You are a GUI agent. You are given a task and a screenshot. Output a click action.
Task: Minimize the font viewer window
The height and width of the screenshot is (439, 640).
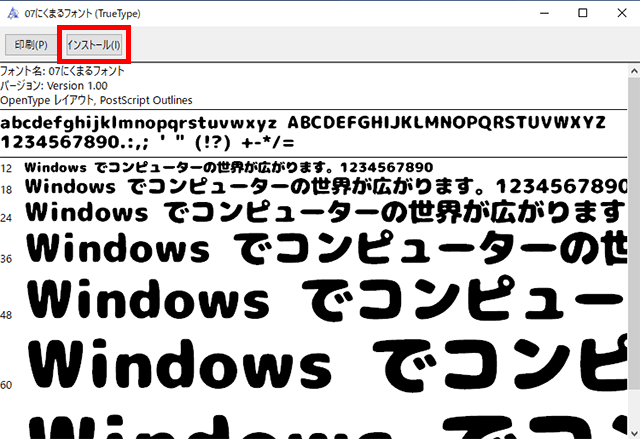(x=535, y=12)
